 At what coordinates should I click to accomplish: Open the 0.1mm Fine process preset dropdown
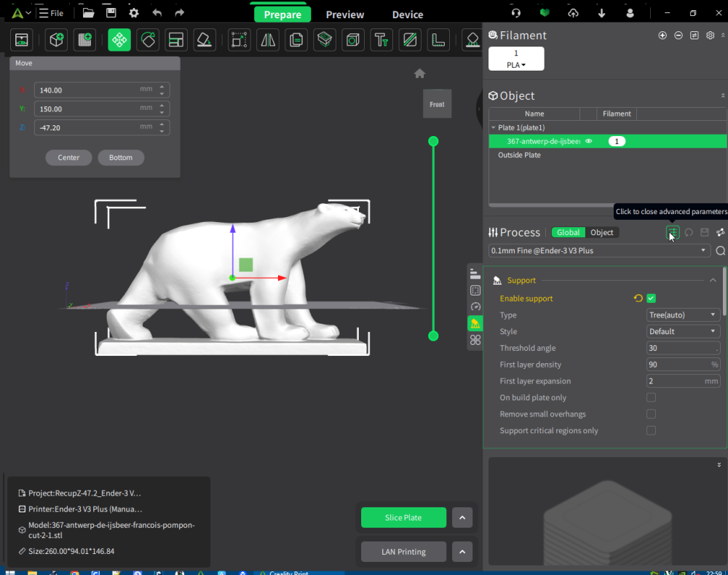(599, 250)
